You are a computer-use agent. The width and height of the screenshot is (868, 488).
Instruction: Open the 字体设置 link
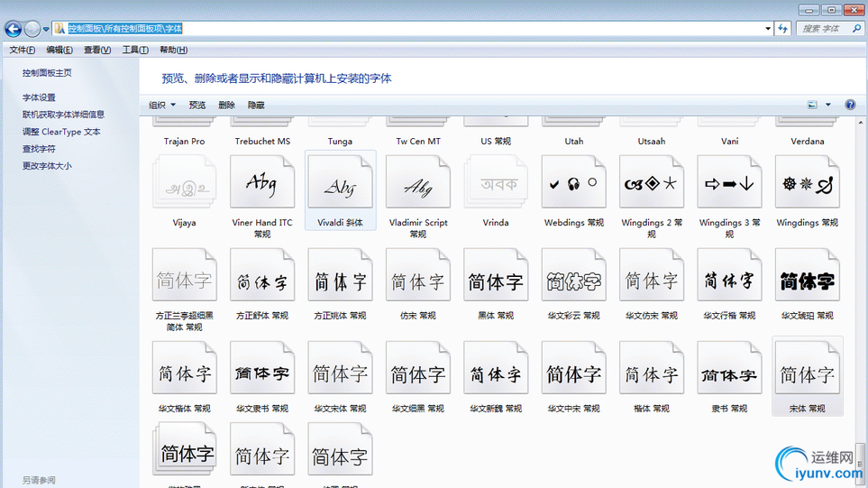tap(39, 97)
